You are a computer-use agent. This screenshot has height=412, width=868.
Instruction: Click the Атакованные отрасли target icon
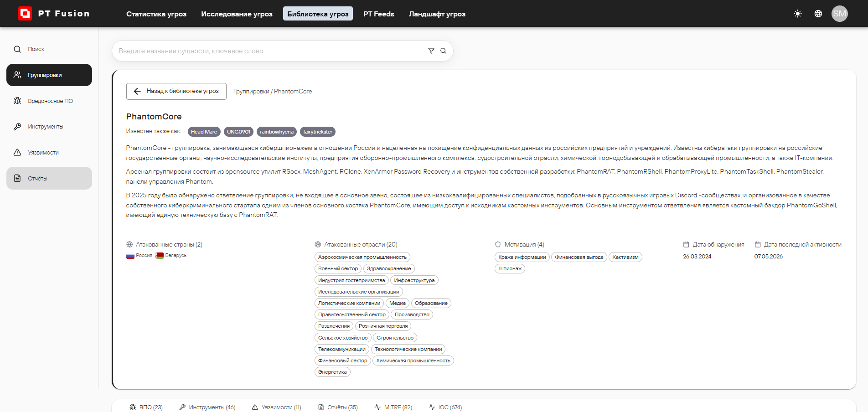click(x=318, y=245)
